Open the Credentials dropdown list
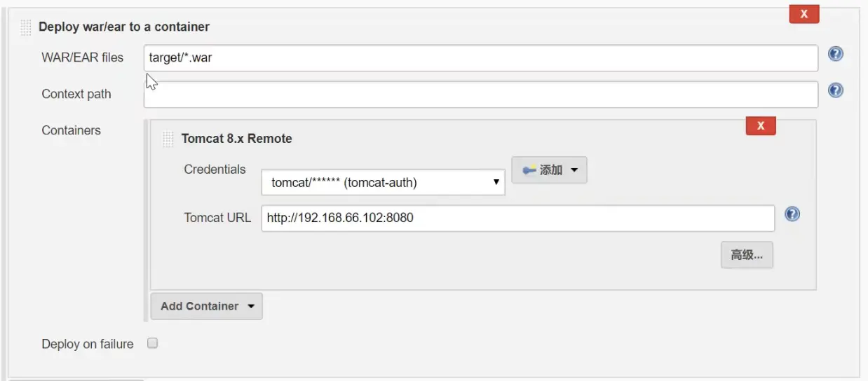 click(x=383, y=183)
